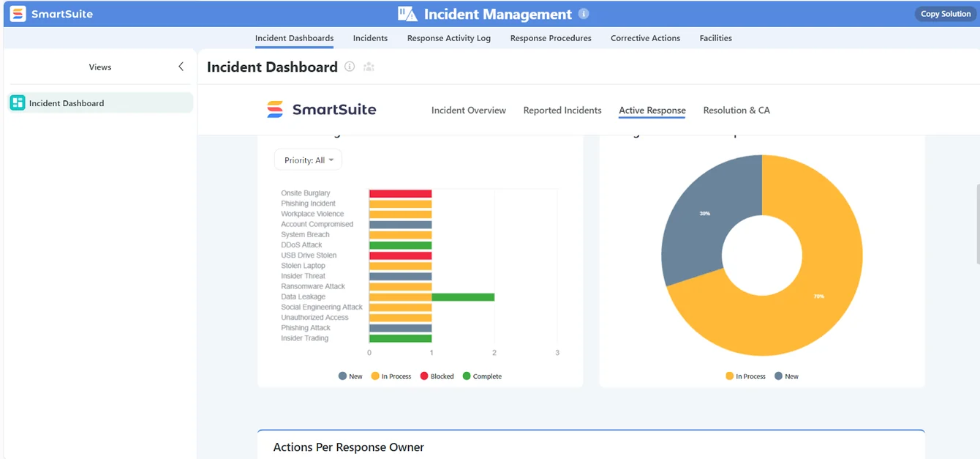The height and width of the screenshot is (459, 980).
Task: Open the Resolution & CA dashboard tab
Action: pyautogui.click(x=736, y=111)
